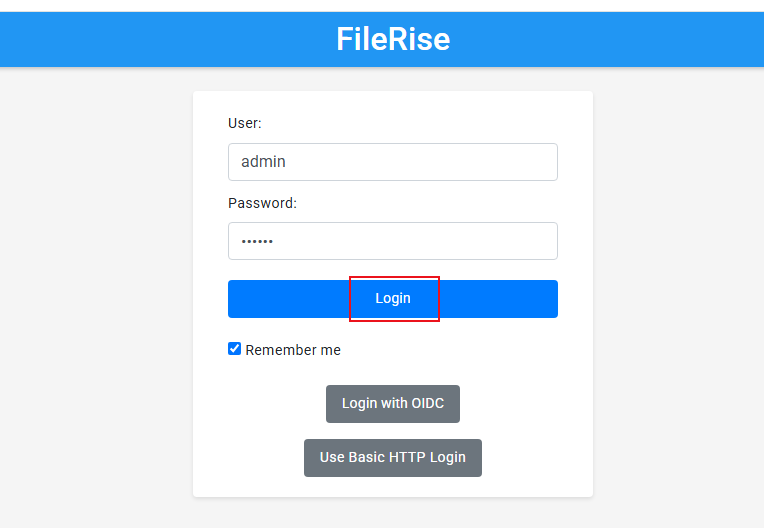This screenshot has width=764, height=528.
Task: Click the User input field
Action: 392,162
